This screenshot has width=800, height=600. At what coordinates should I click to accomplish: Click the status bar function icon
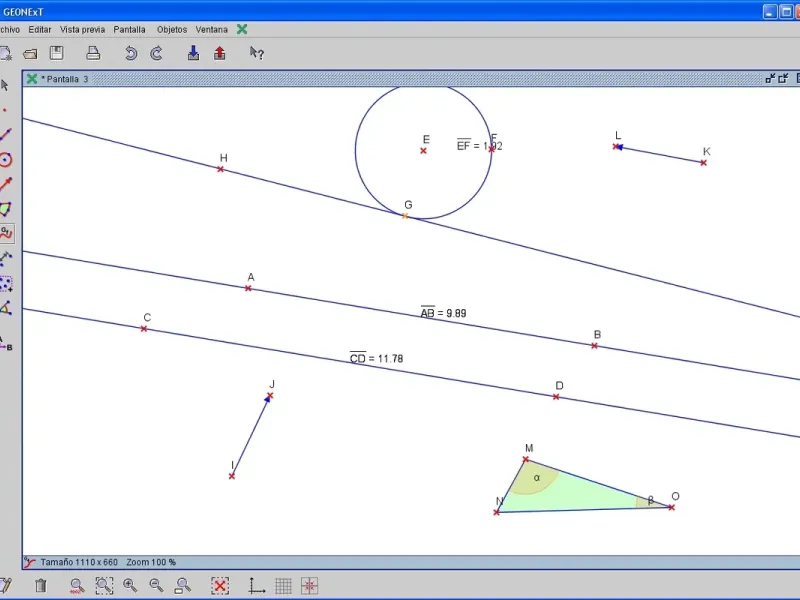[30, 562]
